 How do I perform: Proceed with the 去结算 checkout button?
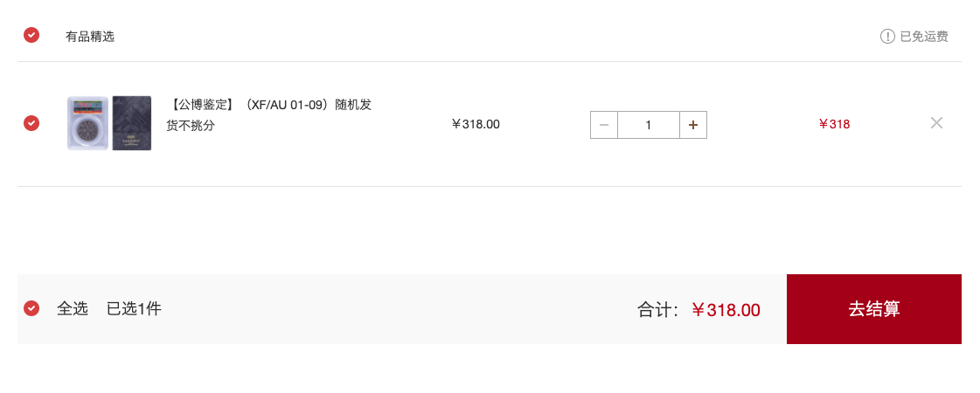point(873,308)
